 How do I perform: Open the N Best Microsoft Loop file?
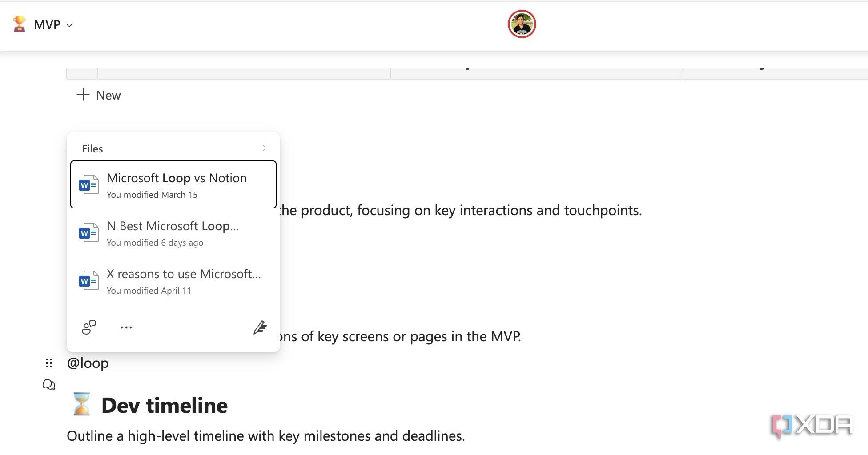173,232
